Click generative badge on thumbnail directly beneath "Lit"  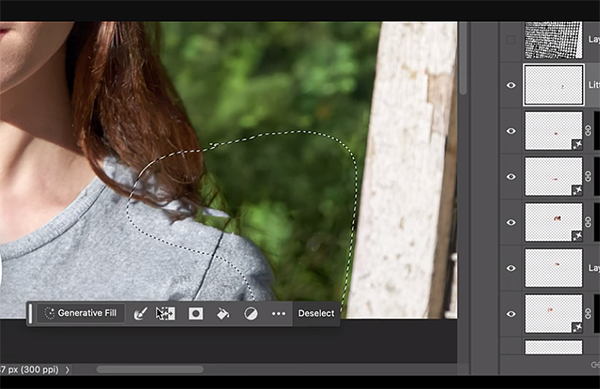pos(577,145)
